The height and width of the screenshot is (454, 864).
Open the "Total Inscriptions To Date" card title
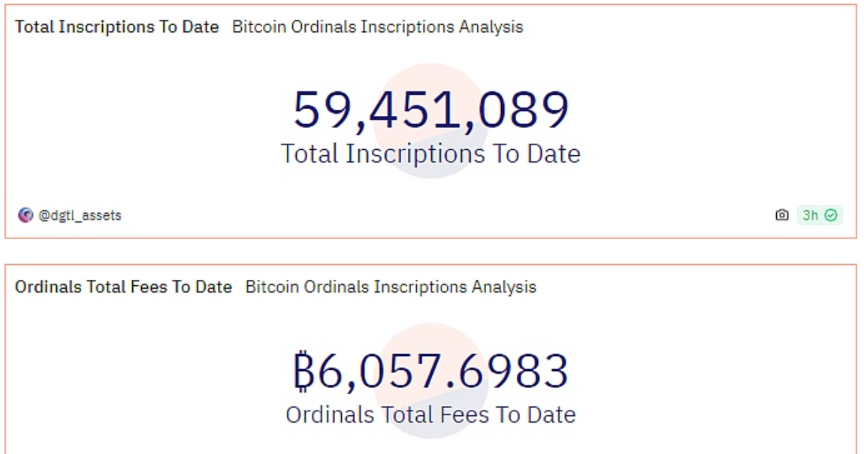pyautogui.click(x=117, y=27)
